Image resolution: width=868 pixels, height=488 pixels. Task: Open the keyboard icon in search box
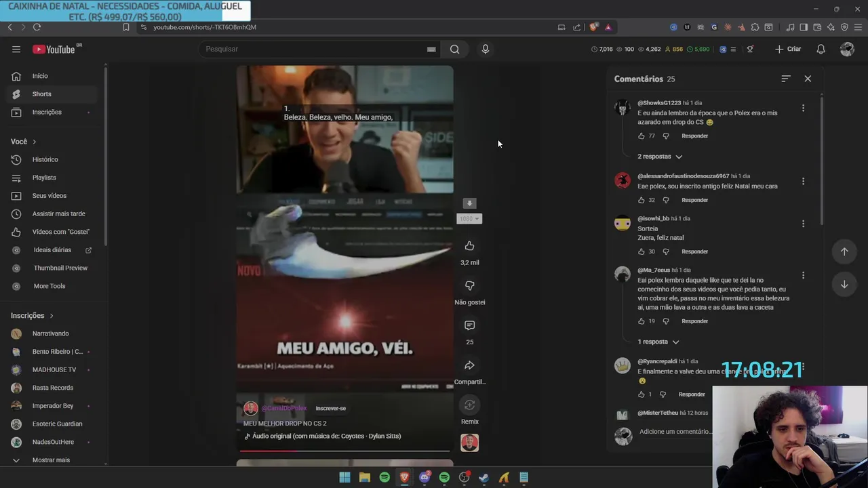tap(431, 49)
